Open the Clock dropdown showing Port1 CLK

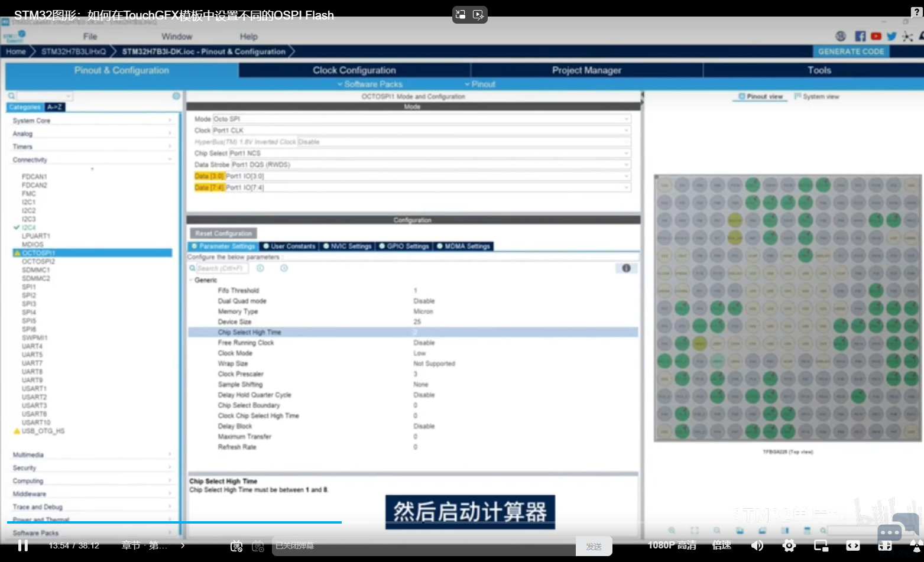(x=421, y=130)
